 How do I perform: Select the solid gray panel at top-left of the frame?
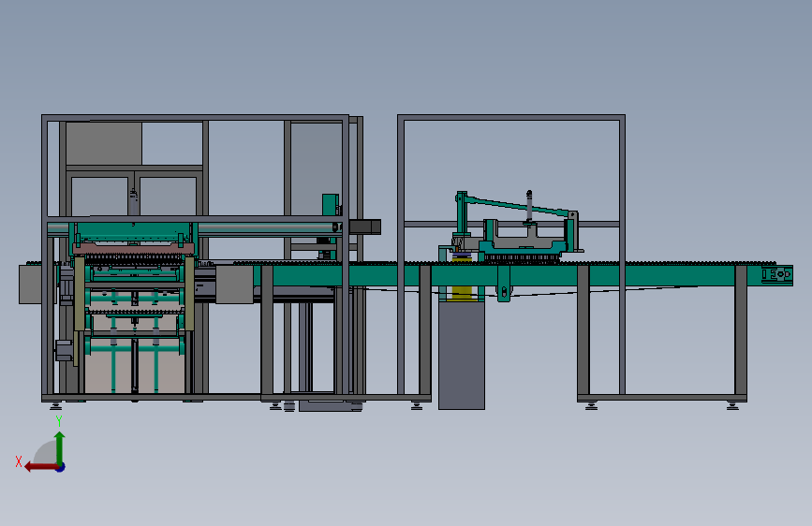[104, 143]
